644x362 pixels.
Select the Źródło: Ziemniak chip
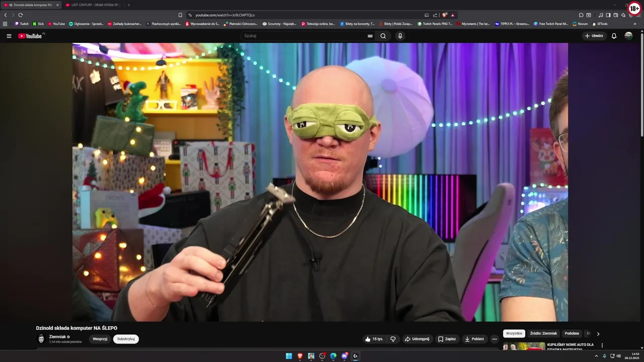(543, 333)
